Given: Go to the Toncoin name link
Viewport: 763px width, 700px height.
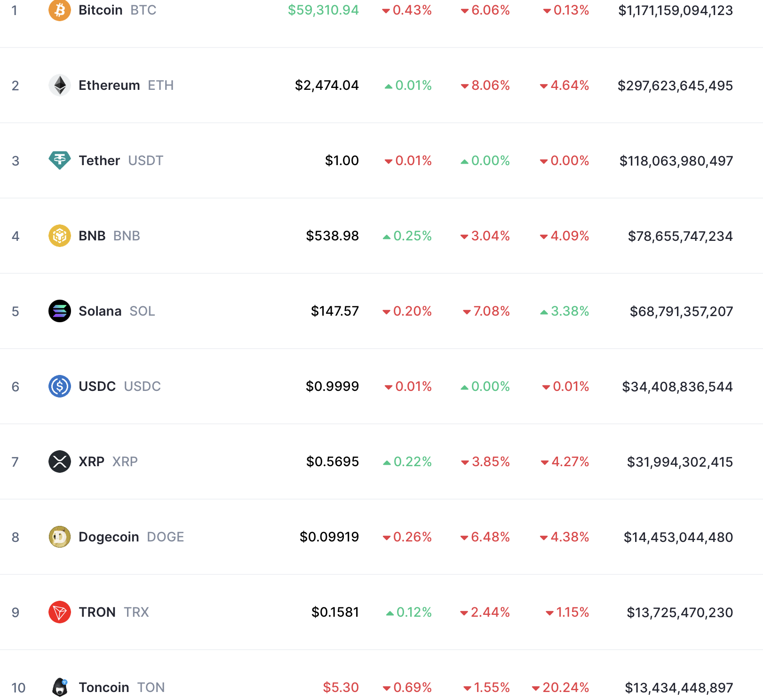Looking at the screenshot, I should [x=103, y=687].
